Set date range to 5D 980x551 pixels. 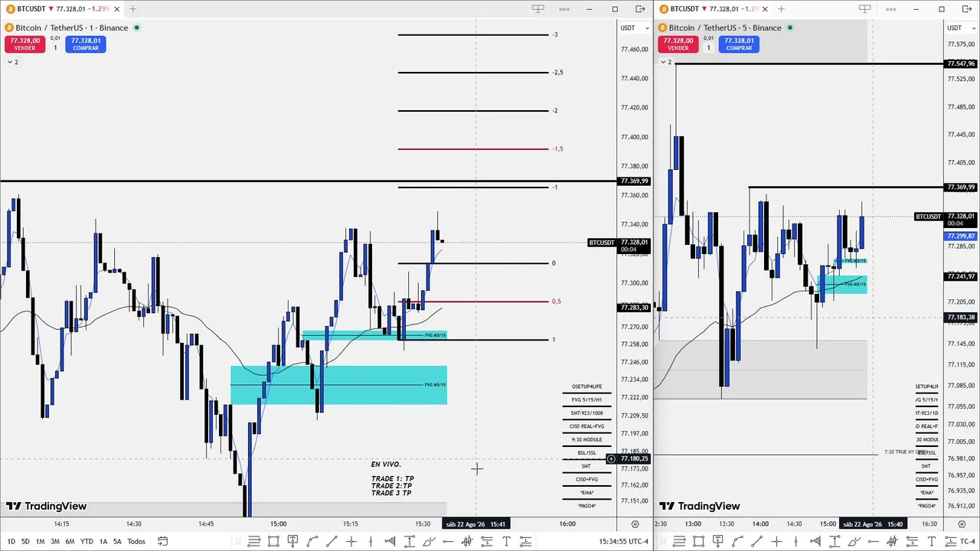tap(25, 542)
